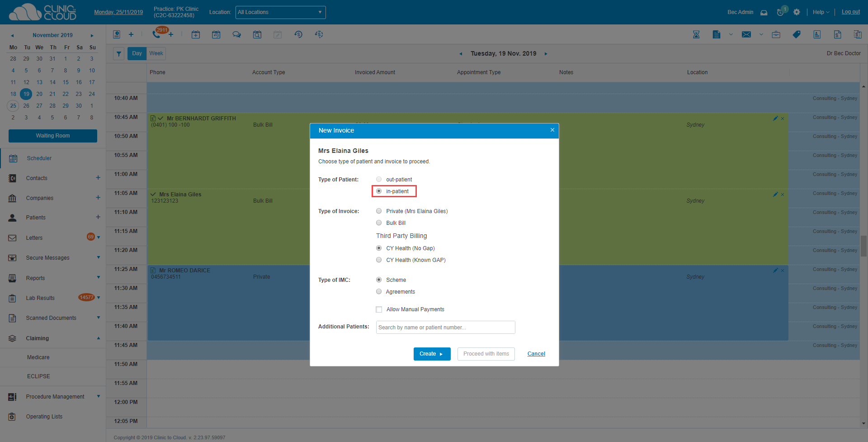Click the add appointment calendar-plus icon

tap(196, 34)
